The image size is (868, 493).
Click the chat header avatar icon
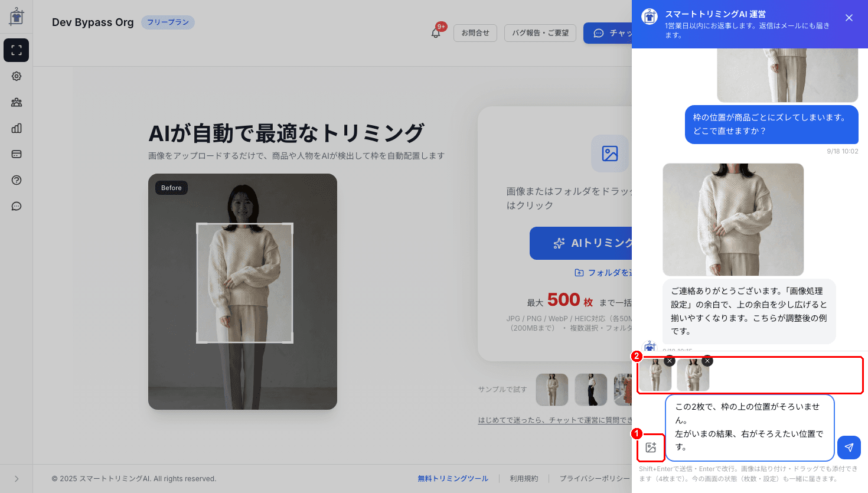pos(650,17)
